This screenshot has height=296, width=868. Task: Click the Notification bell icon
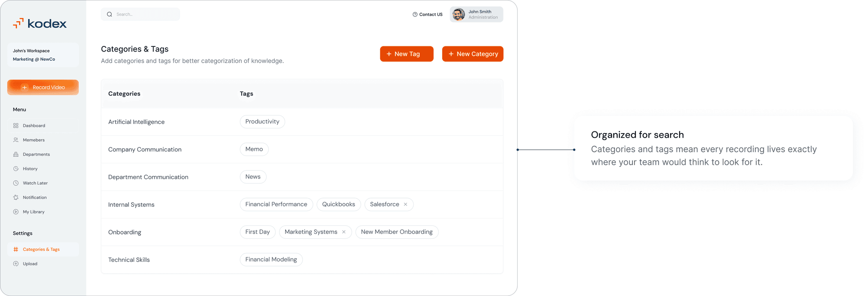pyautogui.click(x=16, y=197)
